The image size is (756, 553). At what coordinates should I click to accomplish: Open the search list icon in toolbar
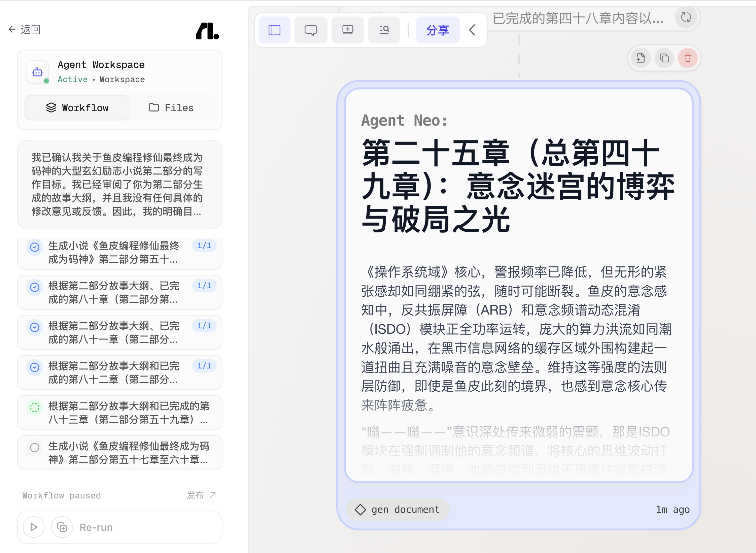pyautogui.click(x=384, y=30)
